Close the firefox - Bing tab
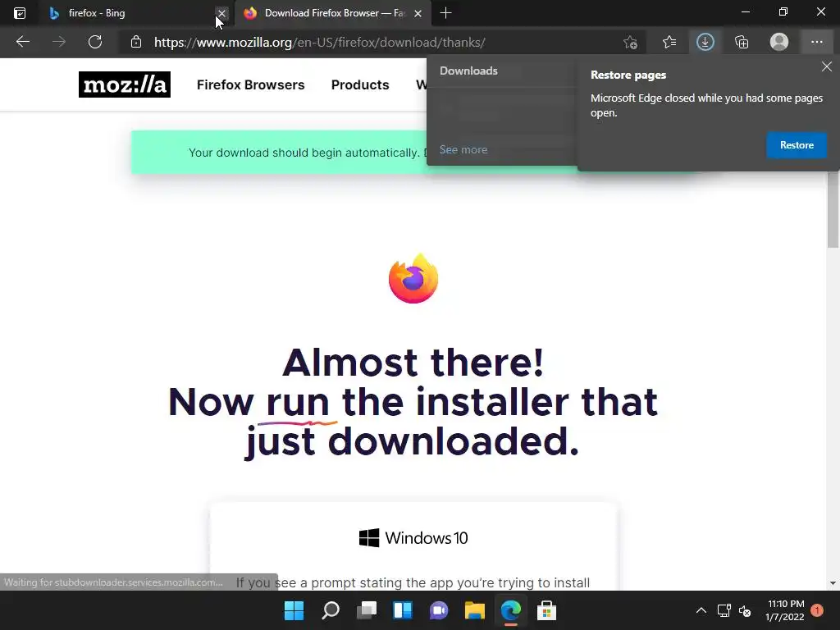 tap(221, 13)
